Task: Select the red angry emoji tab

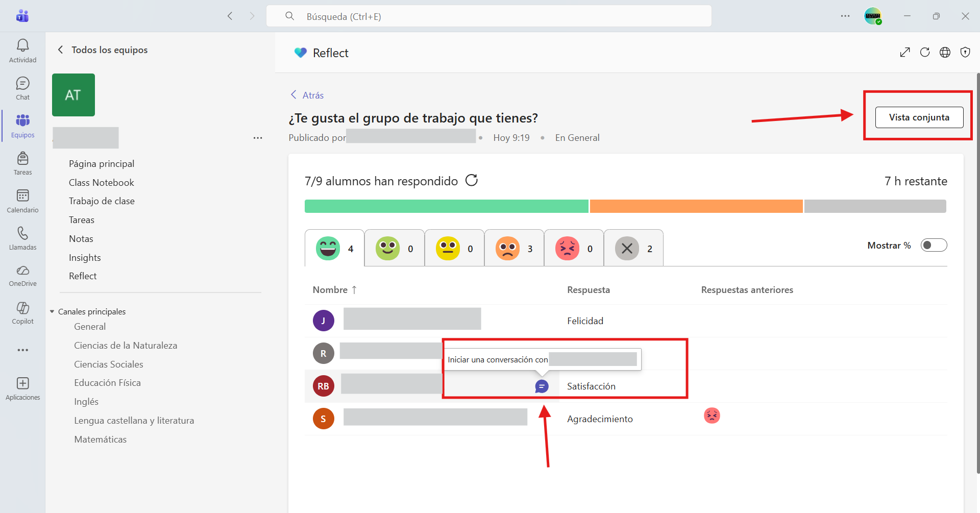Action: 574,248
